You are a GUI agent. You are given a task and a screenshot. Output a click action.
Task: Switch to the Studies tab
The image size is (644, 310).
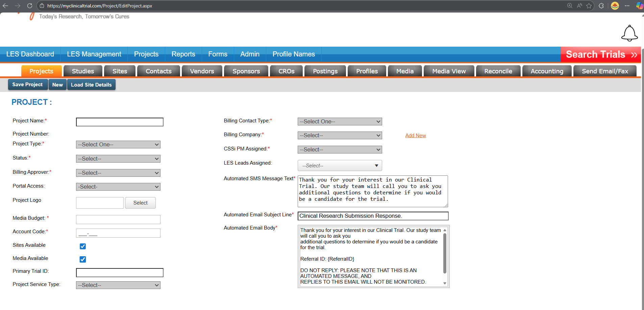(83, 71)
